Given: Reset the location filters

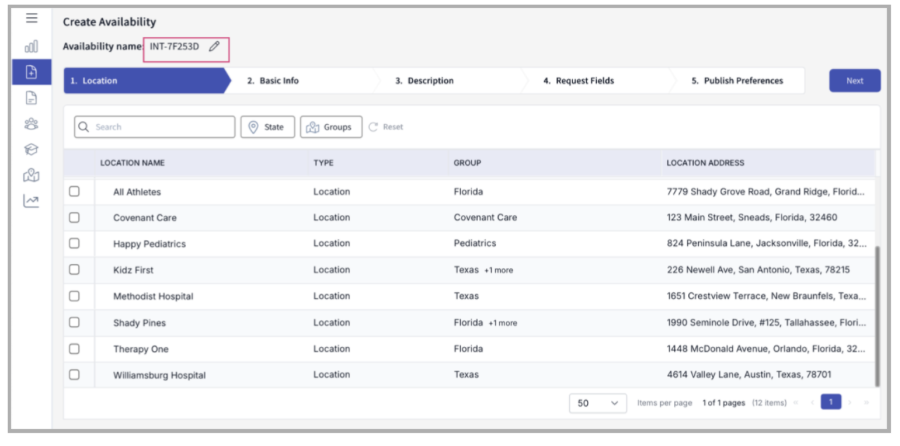Looking at the screenshot, I should [x=386, y=127].
